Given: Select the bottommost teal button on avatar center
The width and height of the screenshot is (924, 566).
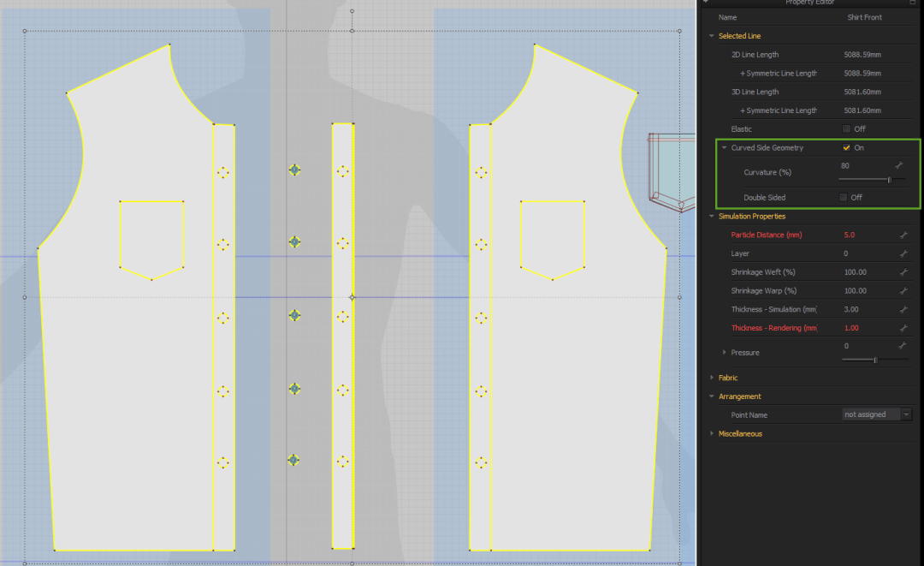Looking at the screenshot, I should [293, 460].
